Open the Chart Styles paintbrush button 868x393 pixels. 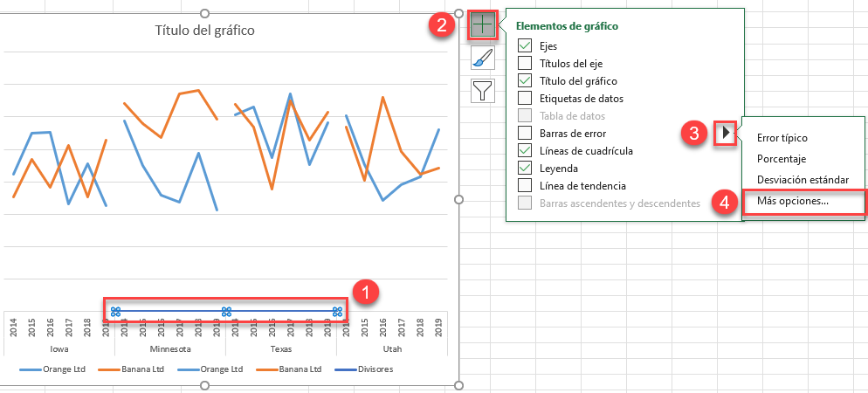coord(483,58)
